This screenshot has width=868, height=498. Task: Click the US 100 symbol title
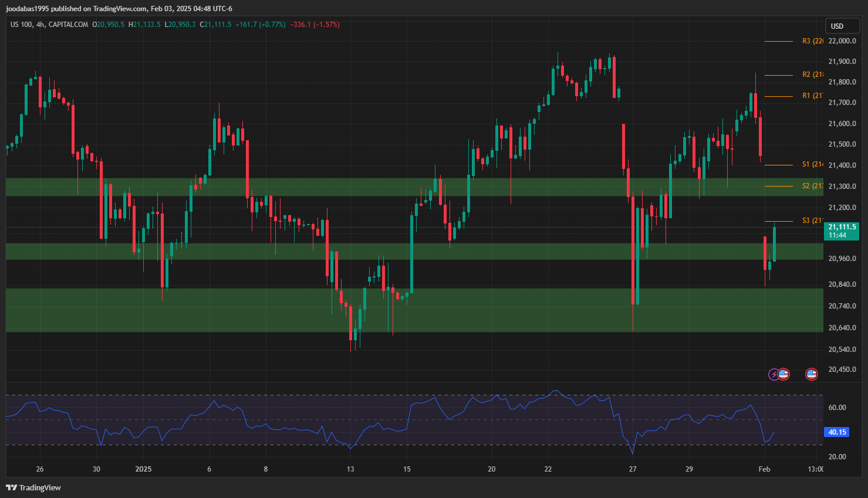point(21,25)
